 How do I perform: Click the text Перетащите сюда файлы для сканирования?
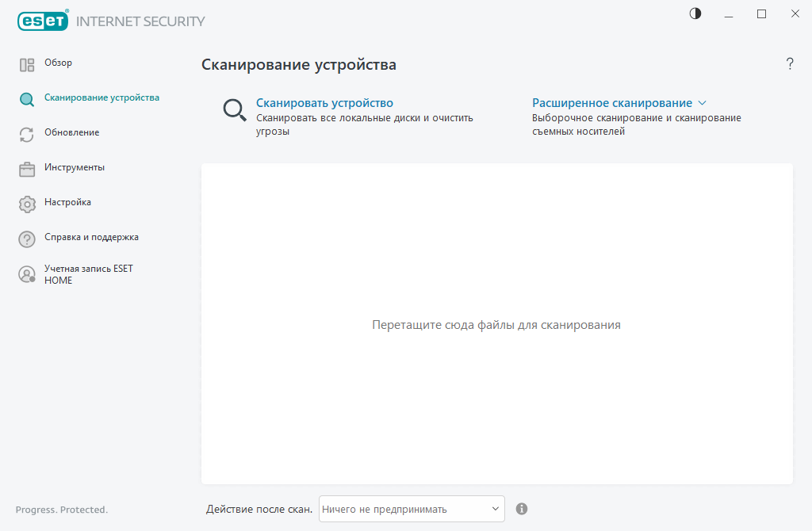coord(496,325)
